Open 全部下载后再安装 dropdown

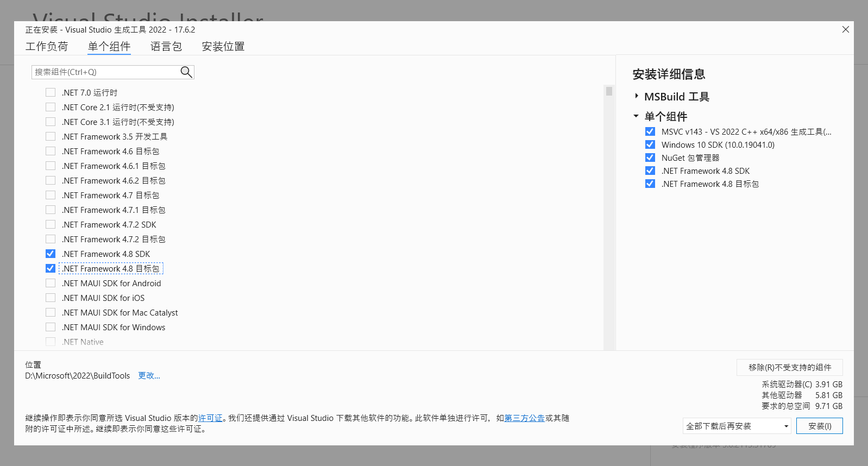point(737,426)
